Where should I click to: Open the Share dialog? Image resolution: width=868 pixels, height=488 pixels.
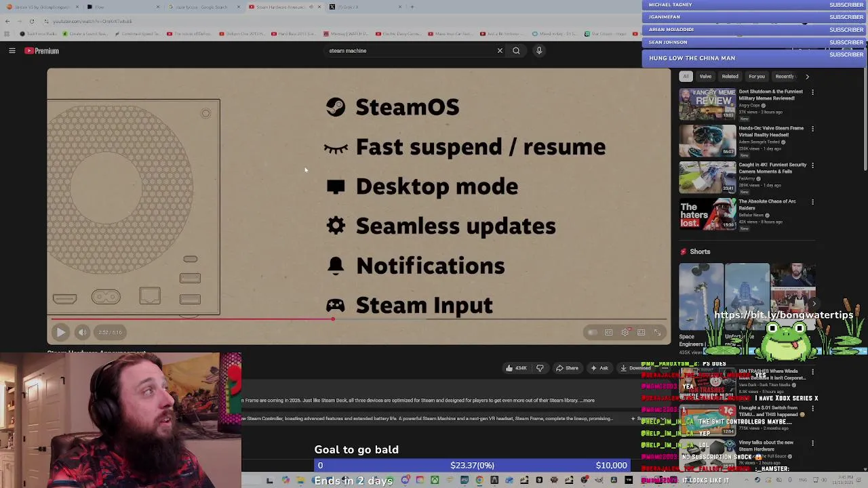pyautogui.click(x=567, y=368)
